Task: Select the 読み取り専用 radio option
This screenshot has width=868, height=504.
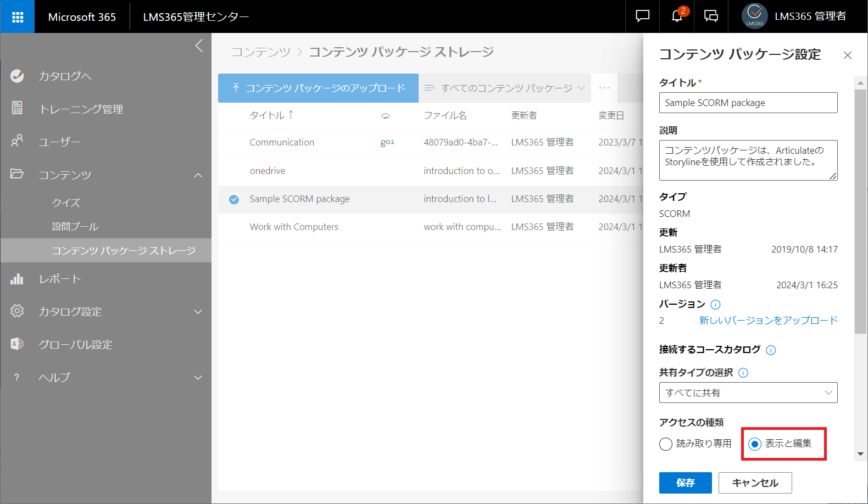Action: coord(666,444)
